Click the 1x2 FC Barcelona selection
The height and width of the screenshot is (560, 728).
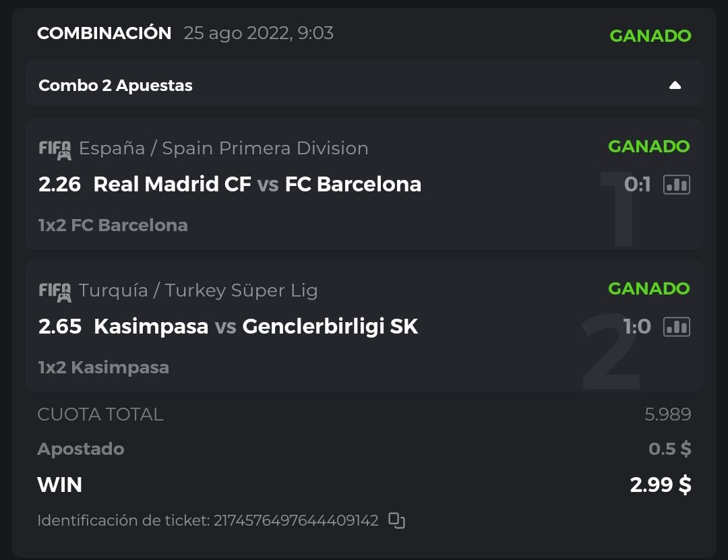click(113, 225)
